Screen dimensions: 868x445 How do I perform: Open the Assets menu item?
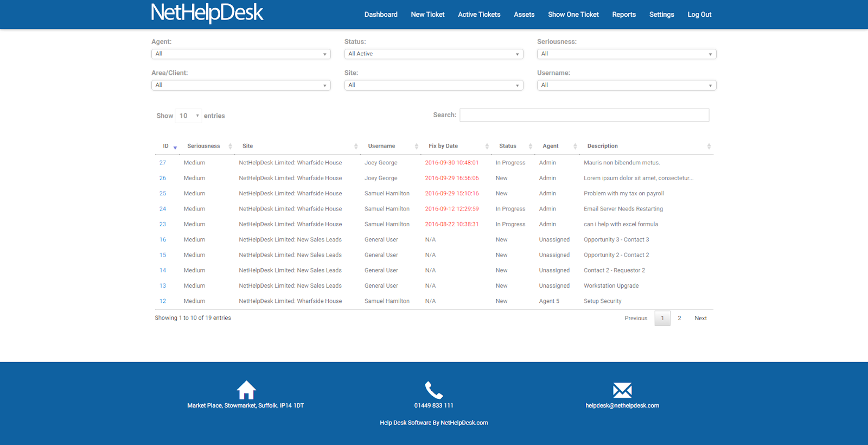pos(524,15)
